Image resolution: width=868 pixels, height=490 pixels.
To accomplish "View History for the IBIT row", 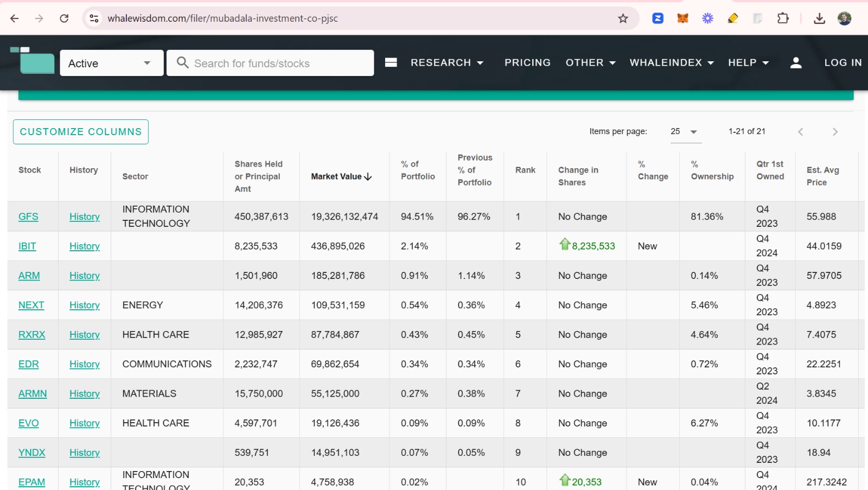I will coord(85,246).
